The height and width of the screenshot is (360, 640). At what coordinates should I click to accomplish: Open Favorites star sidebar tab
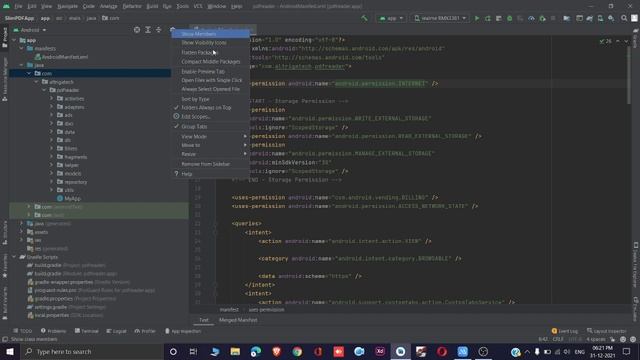[x=4, y=266]
